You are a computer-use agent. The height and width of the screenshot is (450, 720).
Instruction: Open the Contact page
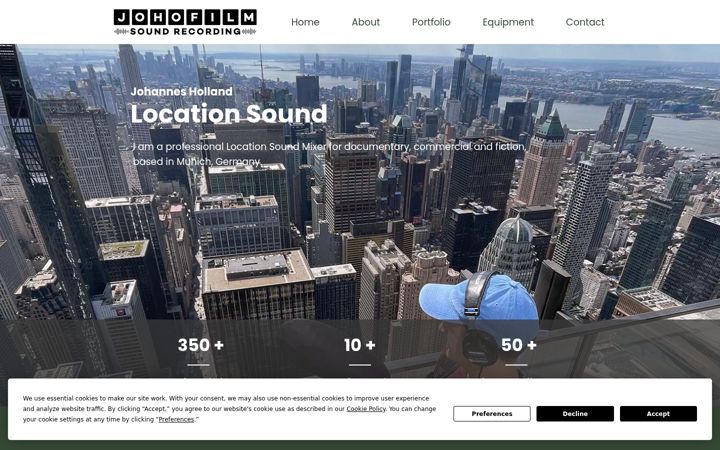click(585, 22)
